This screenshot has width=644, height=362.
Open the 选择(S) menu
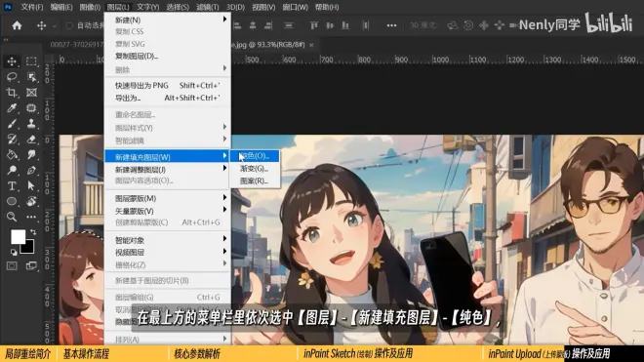click(x=178, y=7)
